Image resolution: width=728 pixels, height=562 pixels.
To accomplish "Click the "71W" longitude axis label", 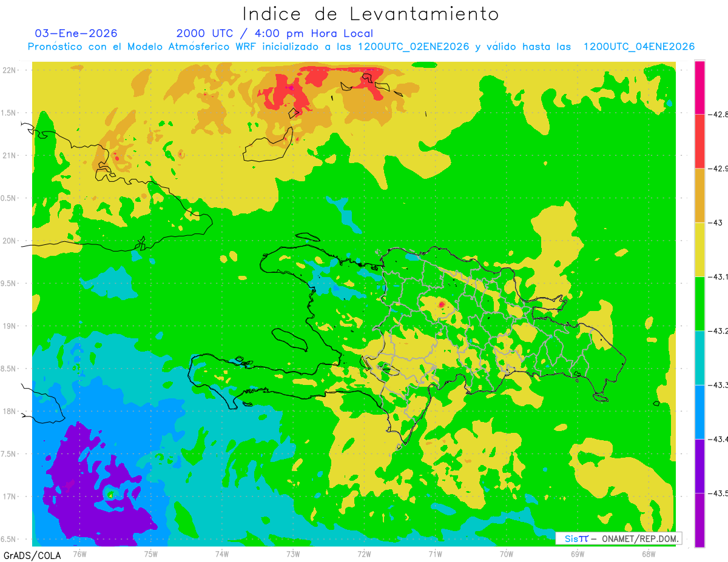I will point(435,554).
